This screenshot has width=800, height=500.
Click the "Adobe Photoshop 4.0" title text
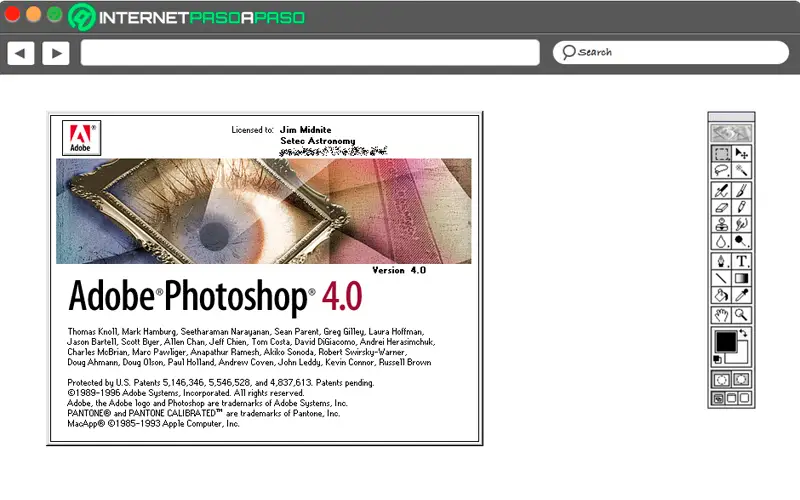click(x=215, y=296)
